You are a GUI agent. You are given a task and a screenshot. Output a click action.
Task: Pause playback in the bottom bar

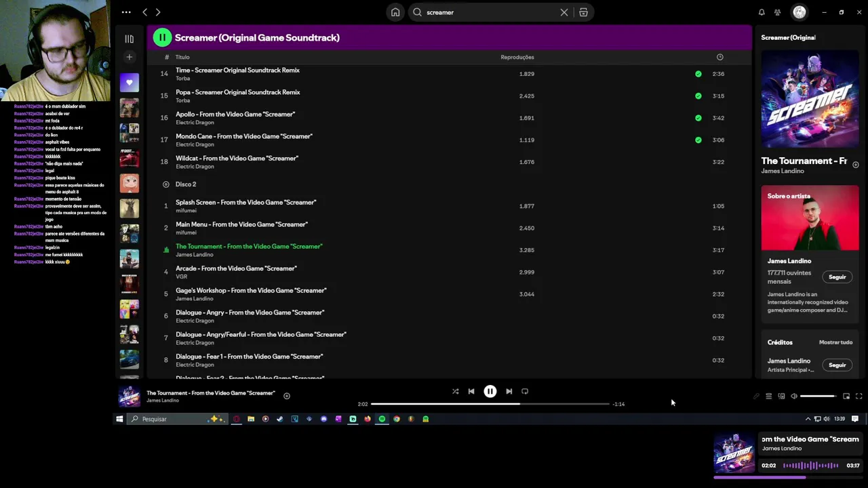click(x=490, y=391)
